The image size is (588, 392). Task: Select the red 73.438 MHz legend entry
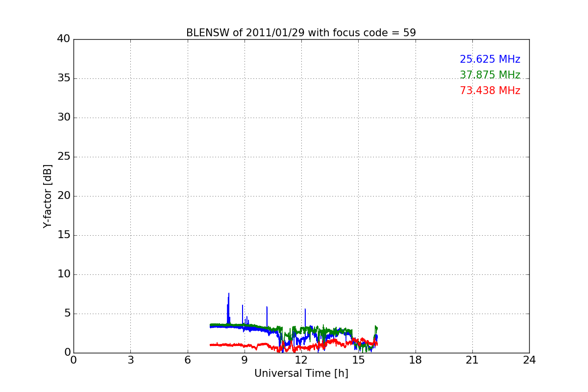490,91
